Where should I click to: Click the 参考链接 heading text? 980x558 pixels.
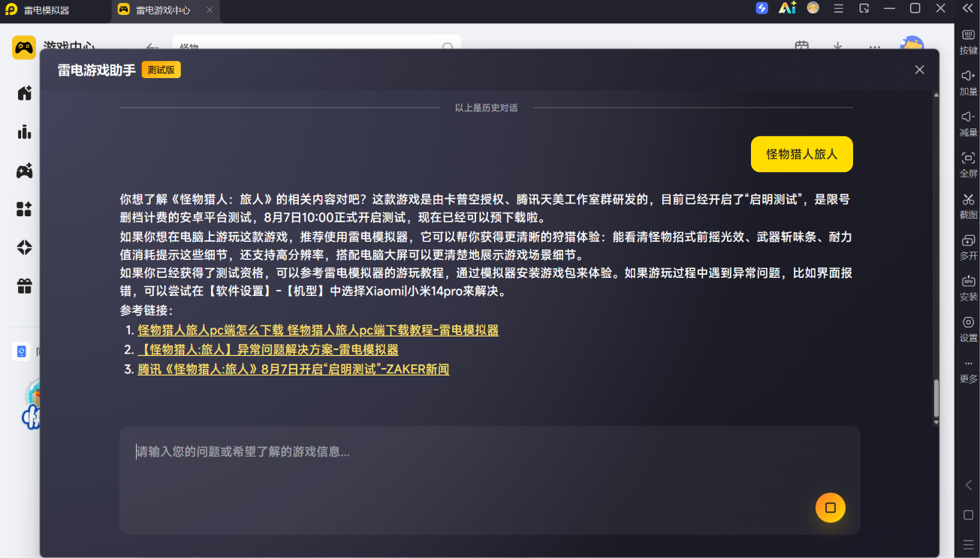[x=146, y=311]
